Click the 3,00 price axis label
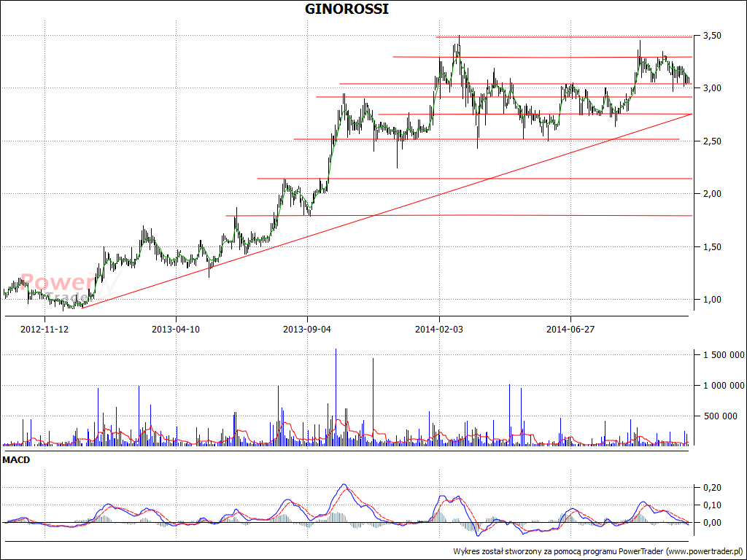This screenshot has height=560, width=747. [x=711, y=88]
